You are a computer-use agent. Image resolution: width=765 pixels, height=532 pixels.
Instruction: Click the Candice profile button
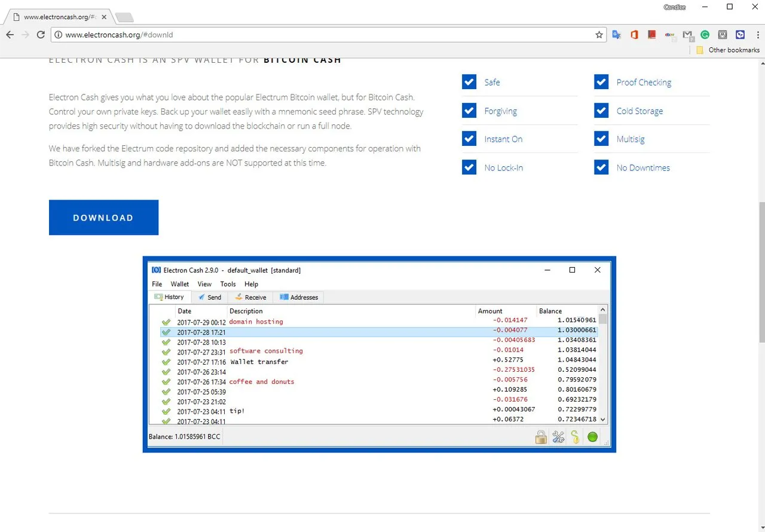674,7
